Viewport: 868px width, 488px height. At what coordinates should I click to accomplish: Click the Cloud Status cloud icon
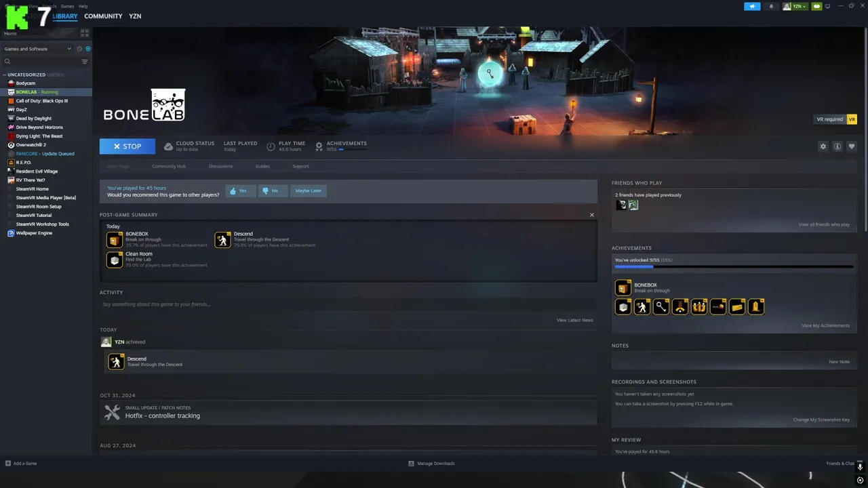click(168, 146)
